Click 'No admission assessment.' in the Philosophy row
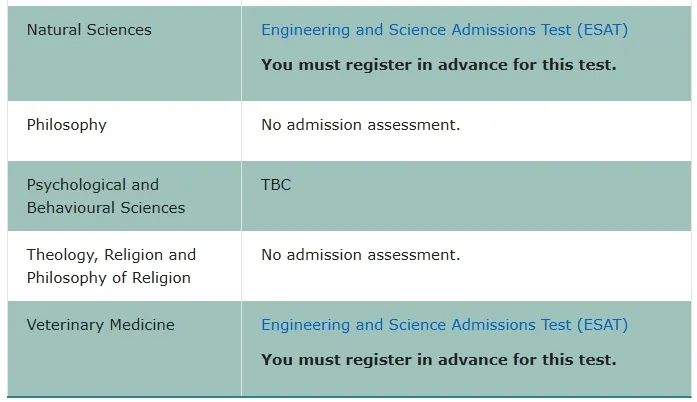The width and height of the screenshot is (697, 402). (x=360, y=125)
